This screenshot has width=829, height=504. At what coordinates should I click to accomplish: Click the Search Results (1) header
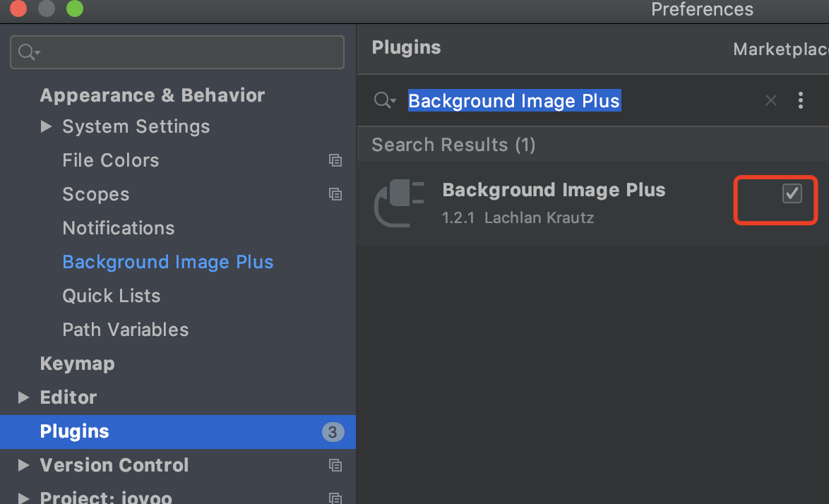[x=453, y=145]
